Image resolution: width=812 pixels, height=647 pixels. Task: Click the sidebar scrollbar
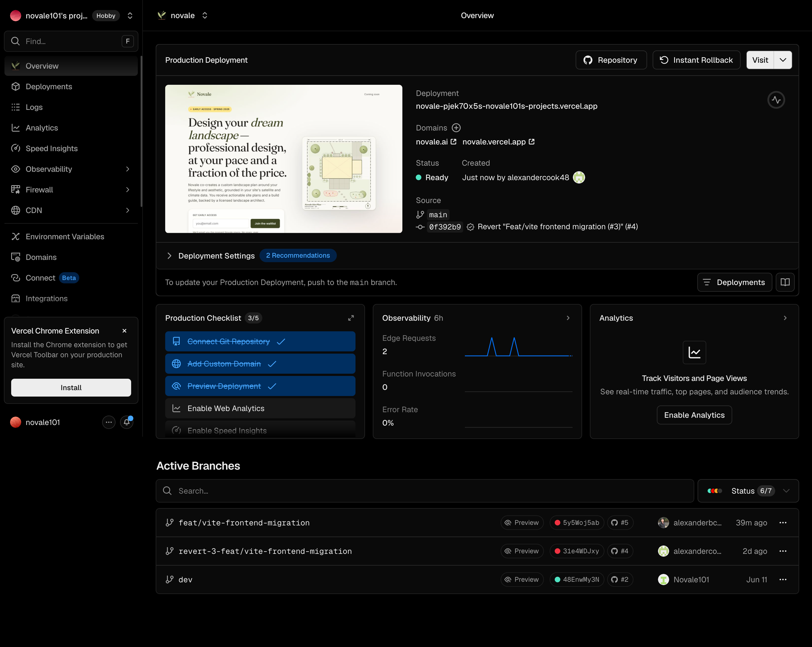pyautogui.click(x=141, y=132)
